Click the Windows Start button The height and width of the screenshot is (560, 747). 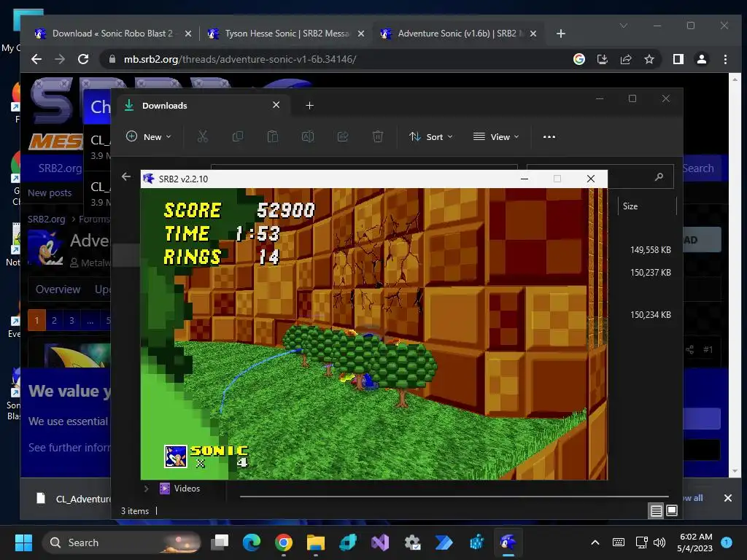pyautogui.click(x=23, y=542)
